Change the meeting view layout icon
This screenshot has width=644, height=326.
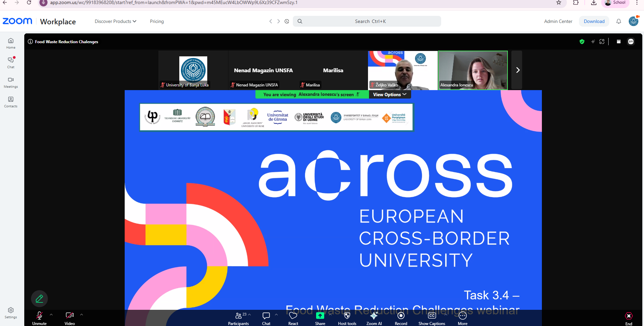[x=619, y=42]
